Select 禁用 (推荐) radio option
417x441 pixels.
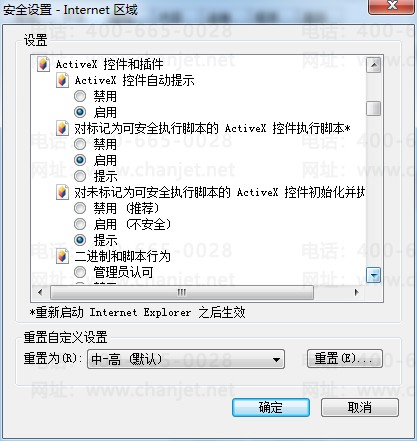point(80,208)
